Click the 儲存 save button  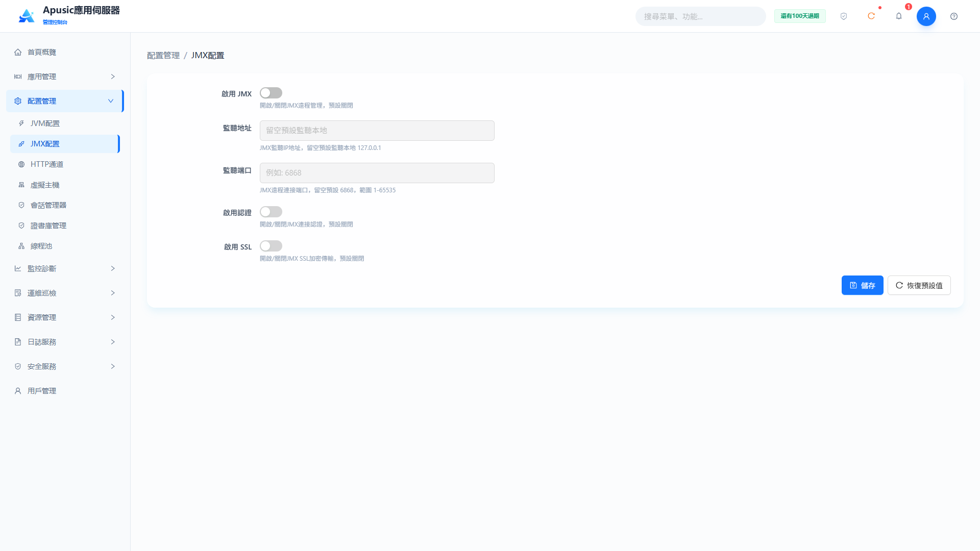863,285
